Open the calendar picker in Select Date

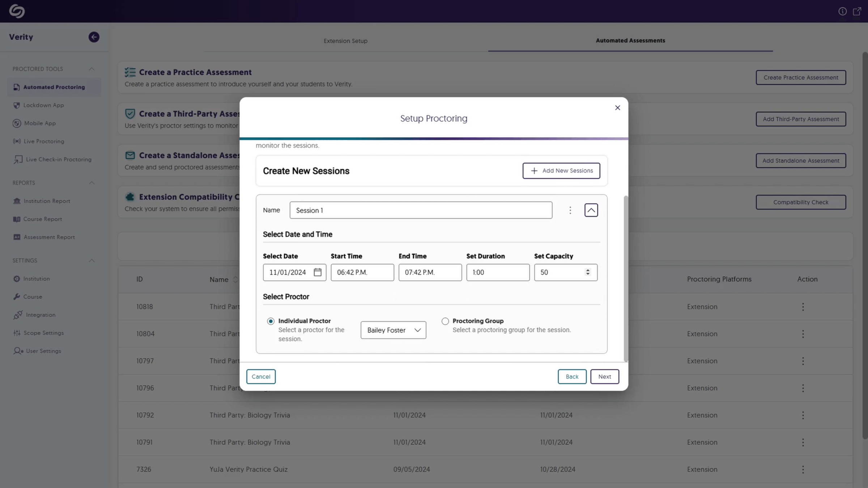(318, 272)
